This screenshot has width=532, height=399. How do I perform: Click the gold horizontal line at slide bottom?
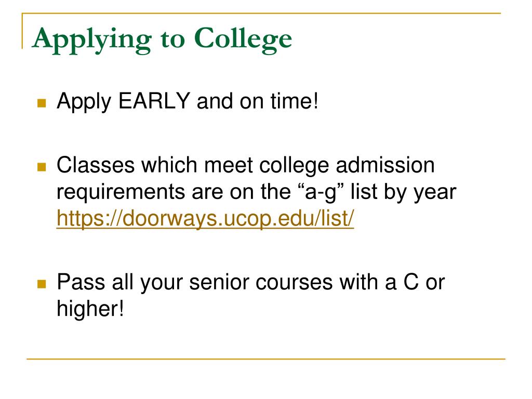[266, 358]
